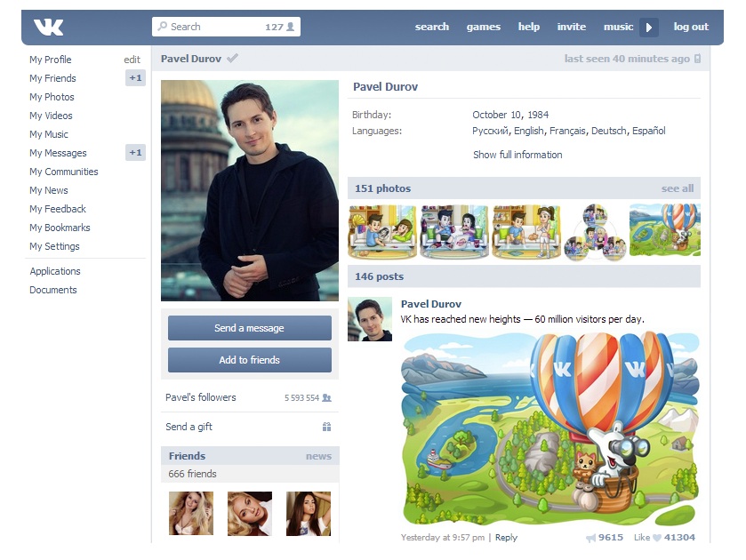Click the post timestamp Yesterday at 9:57 pm
This screenshot has width=746, height=560.
click(443, 538)
